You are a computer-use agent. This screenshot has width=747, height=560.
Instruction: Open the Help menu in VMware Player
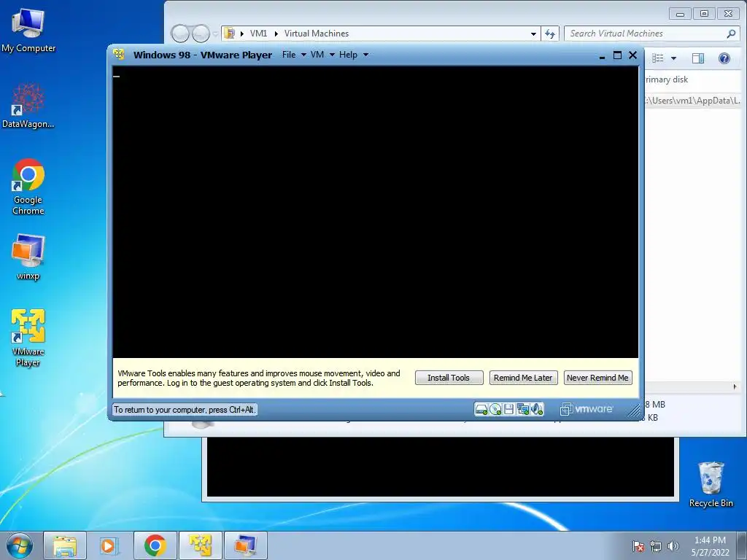click(x=348, y=55)
